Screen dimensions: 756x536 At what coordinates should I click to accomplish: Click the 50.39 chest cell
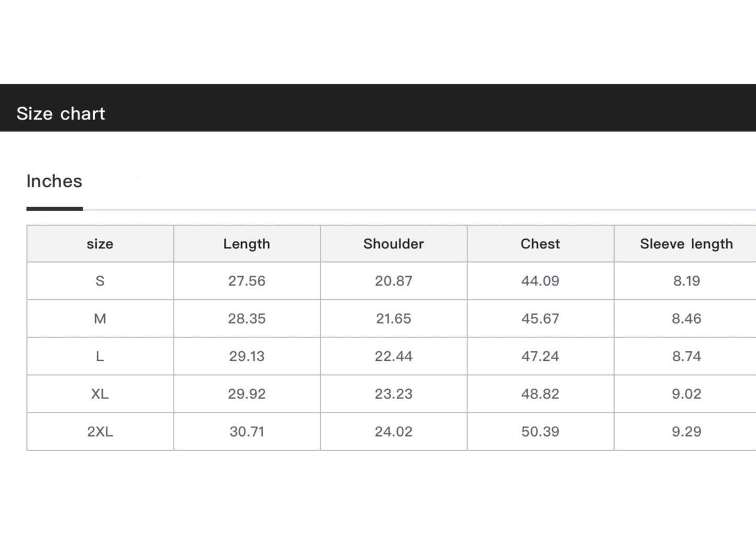pyautogui.click(x=540, y=431)
